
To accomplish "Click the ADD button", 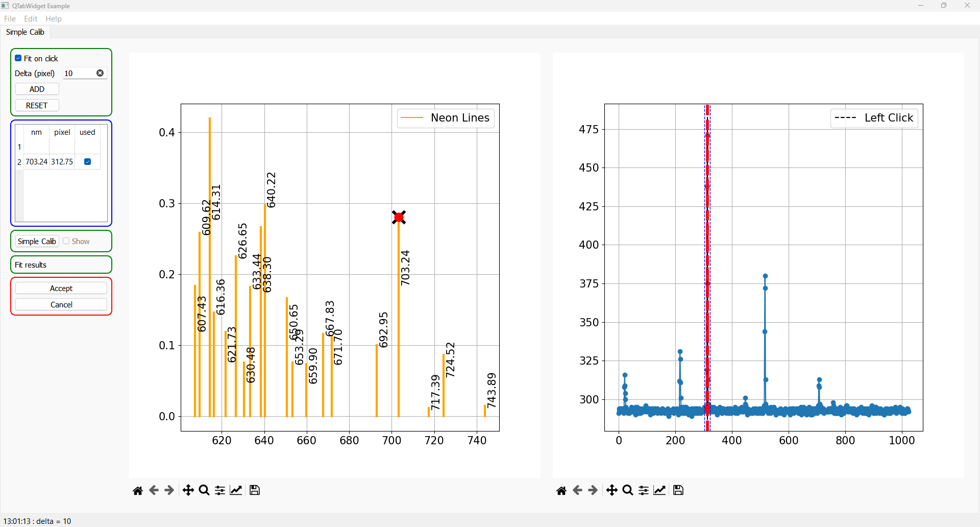I will [37, 89].
